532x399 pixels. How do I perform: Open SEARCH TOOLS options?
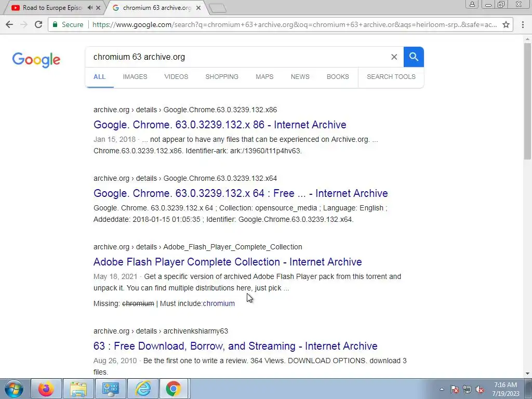click(x=391, y=77)
